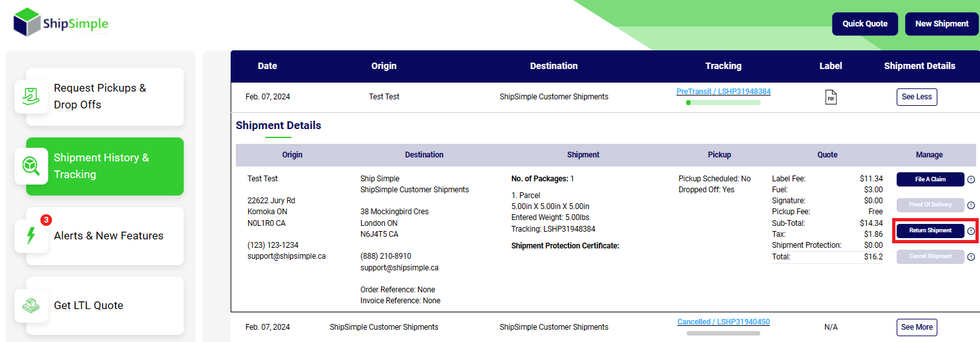Open Cancelled / LSHP31940450 tracking link
The width and height of the screenshot is (980, 342).
[x=724, y=322]
